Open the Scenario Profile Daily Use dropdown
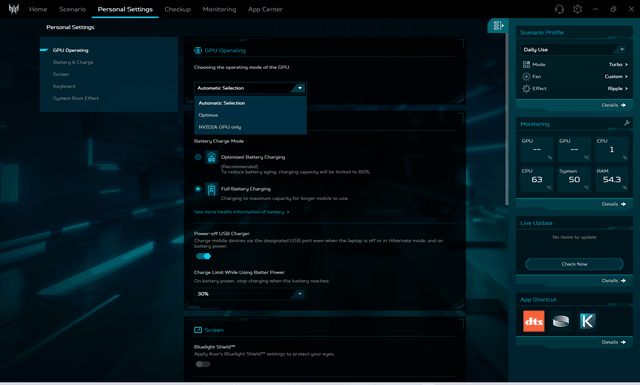This screenshot has width=640, height=385. click(574, 49)
